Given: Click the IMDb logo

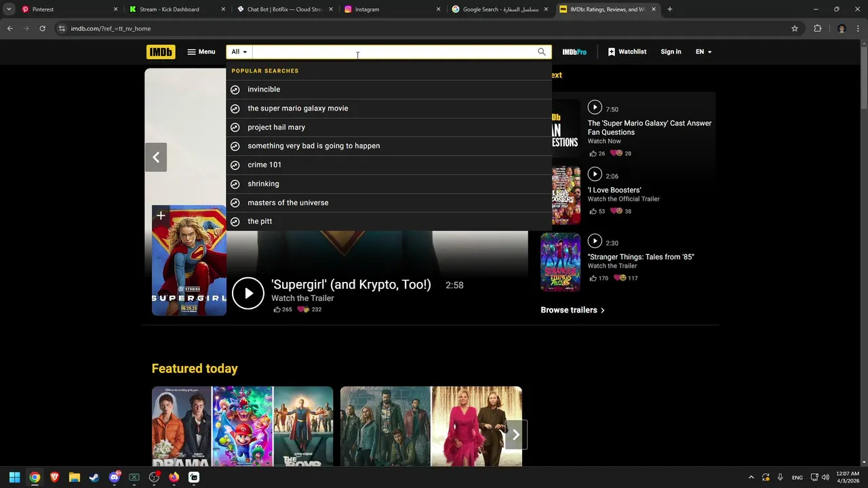Looking at the screenshot, I should 161,52.
